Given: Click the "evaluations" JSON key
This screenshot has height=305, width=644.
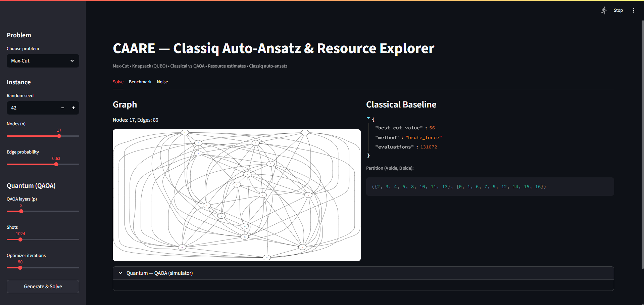Looking at the screenshot, I should click(x=394, y=147).
